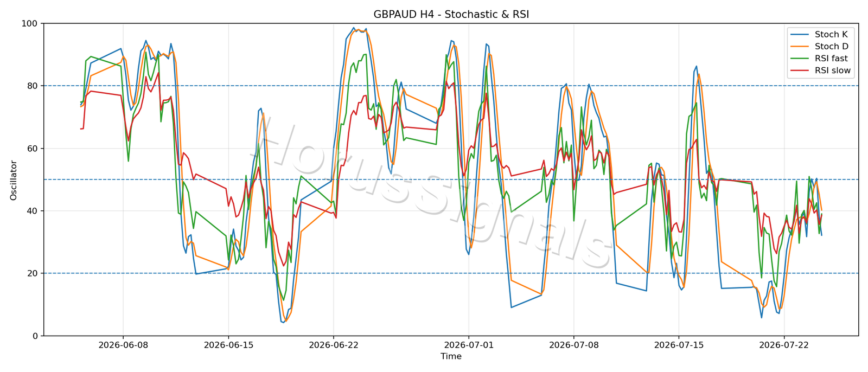Click the 2026-06-22 date tick label
The height and width of the screenshot is (372, 868).
tap(333, 345)
